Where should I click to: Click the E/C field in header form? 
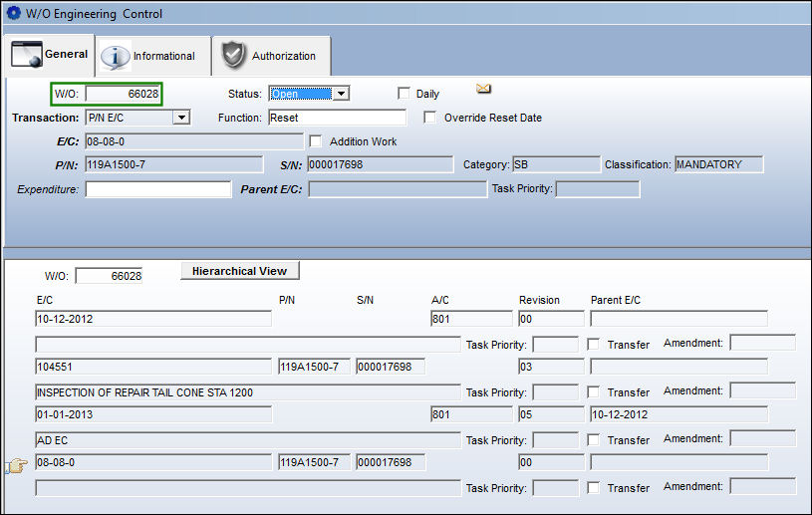[194, 141]
